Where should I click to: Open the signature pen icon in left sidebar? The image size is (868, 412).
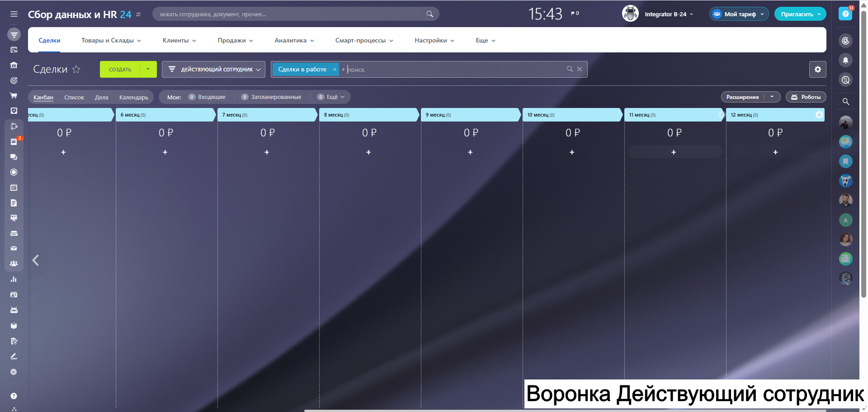[x=14, y=356]
